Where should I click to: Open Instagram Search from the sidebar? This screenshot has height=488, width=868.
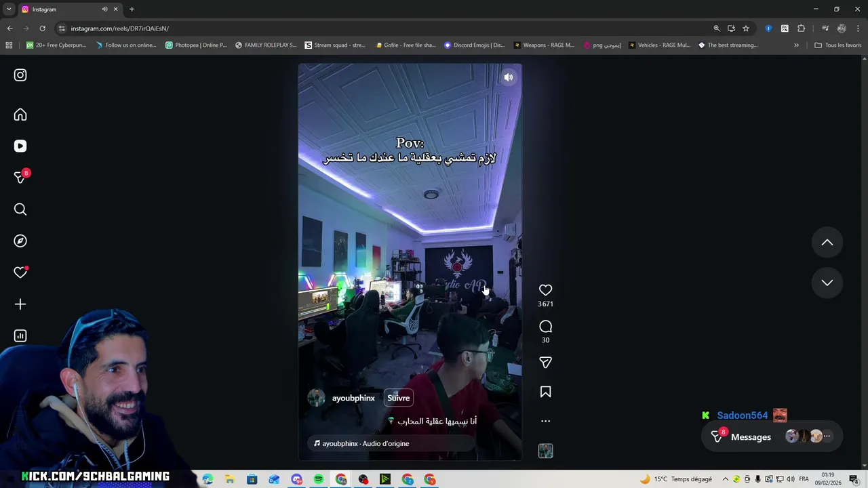20,209
